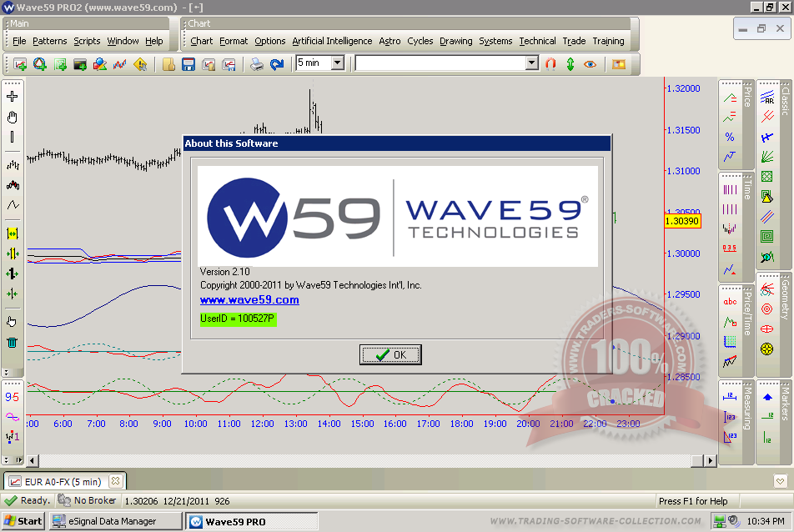Click the green up-down arrow icon
This screenshot has width=794, height=532.
570,63
